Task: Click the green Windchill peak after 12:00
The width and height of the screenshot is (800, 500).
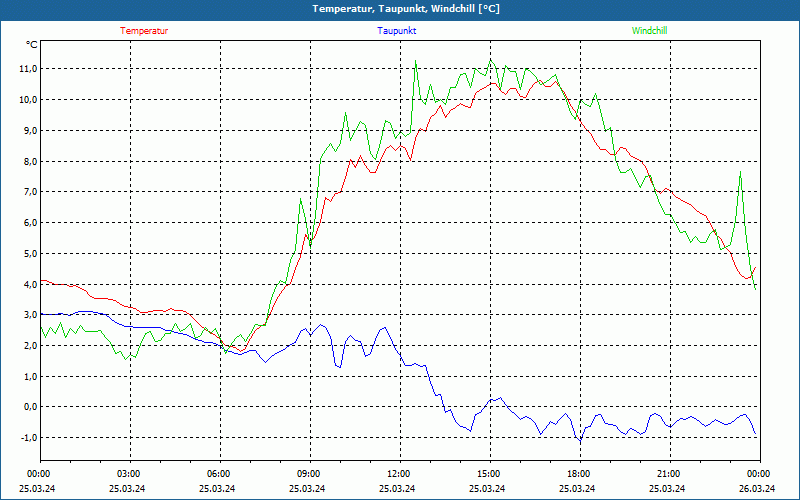Action: tap(415, 61)
